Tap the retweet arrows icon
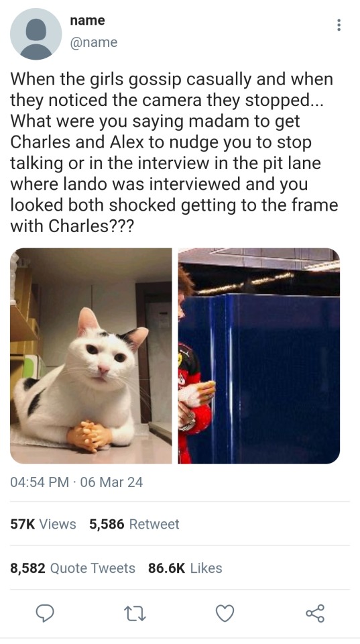This screenshot has width=360, height=644. pos(135,614)
